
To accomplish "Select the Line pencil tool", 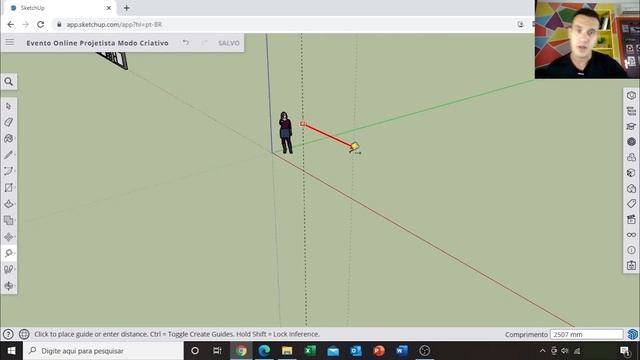I will [9, 155].
